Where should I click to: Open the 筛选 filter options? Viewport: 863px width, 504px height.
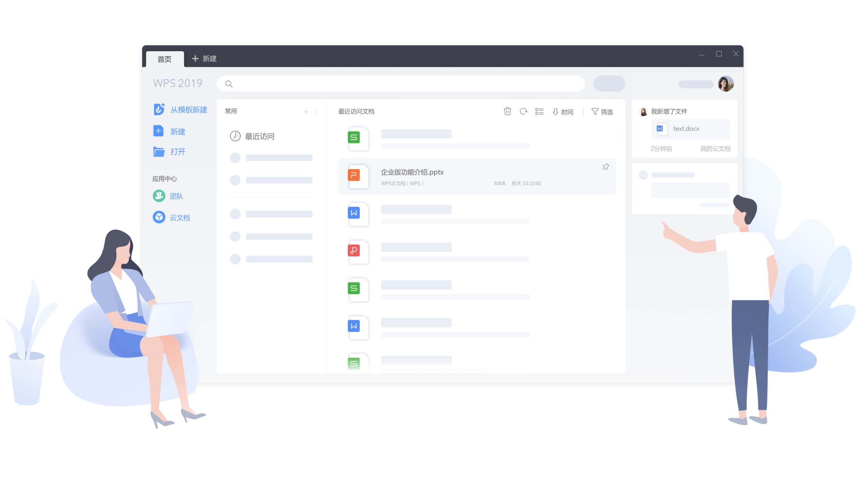602,112
